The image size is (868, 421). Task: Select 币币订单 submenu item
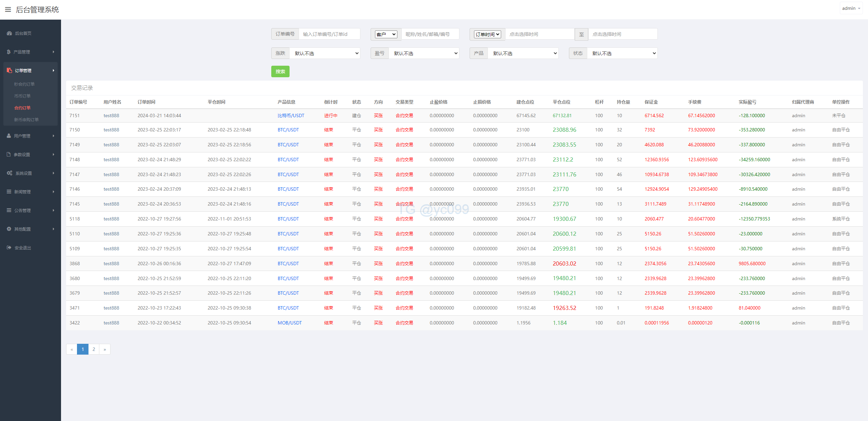point(22,96)
